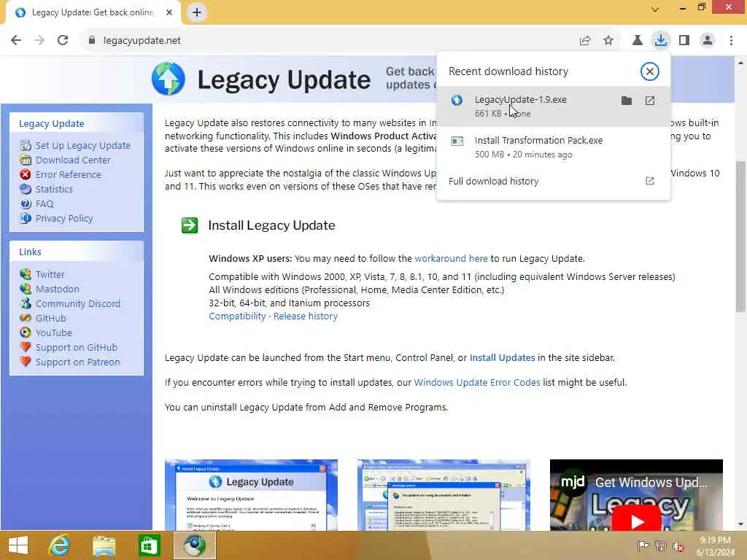Launch Internet Explorer from taskbar

[x=59, y=545]
